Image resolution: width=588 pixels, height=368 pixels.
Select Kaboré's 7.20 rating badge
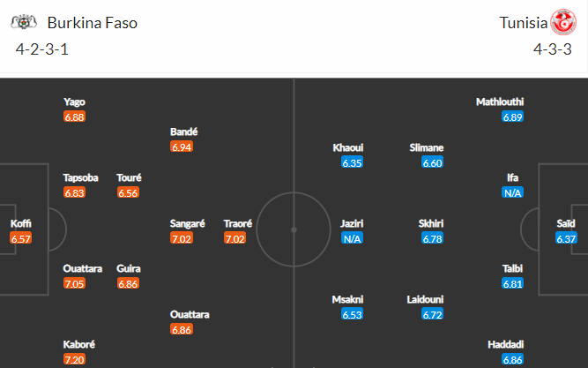click(74, 359)
